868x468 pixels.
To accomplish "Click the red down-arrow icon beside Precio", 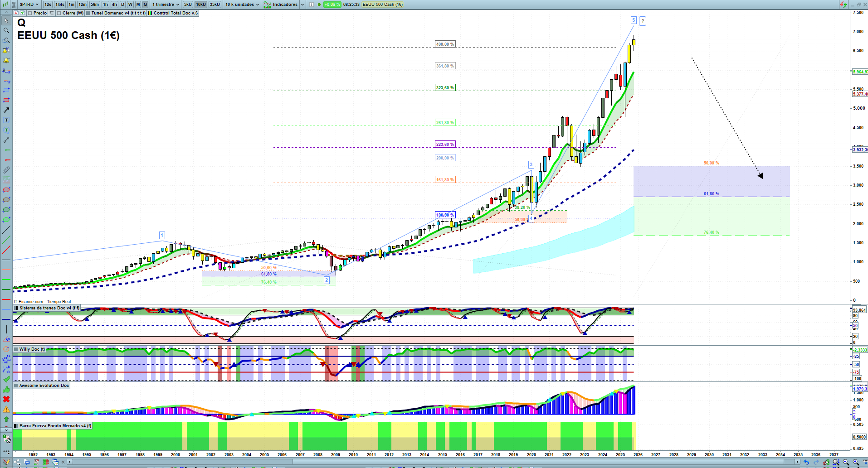I will (x=16, y=13).
